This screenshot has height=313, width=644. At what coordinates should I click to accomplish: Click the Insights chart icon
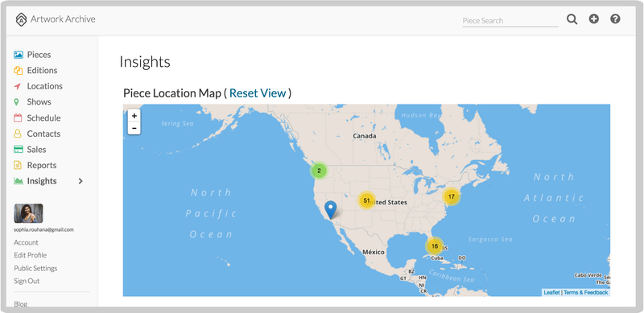click(x=18, y=181)
